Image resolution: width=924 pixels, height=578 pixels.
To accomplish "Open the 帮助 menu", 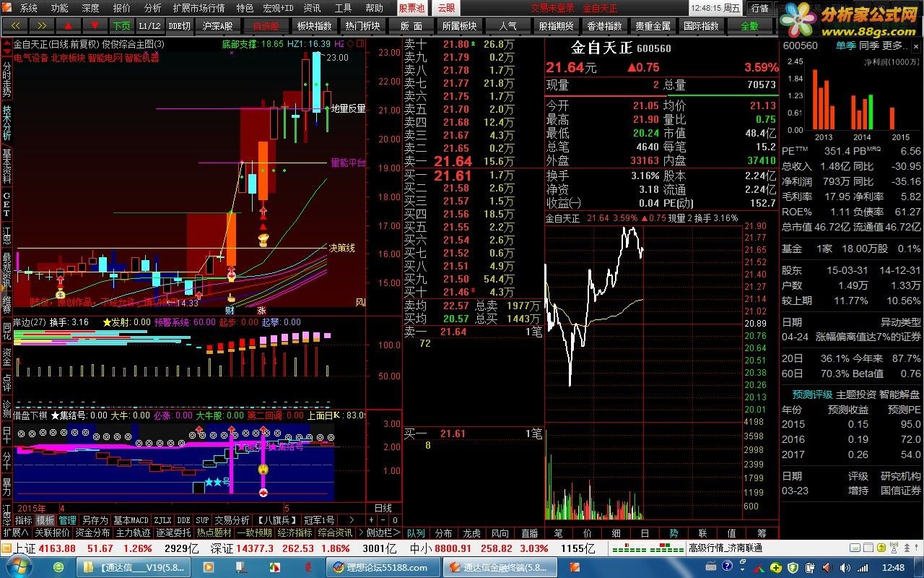I will 375,8.
